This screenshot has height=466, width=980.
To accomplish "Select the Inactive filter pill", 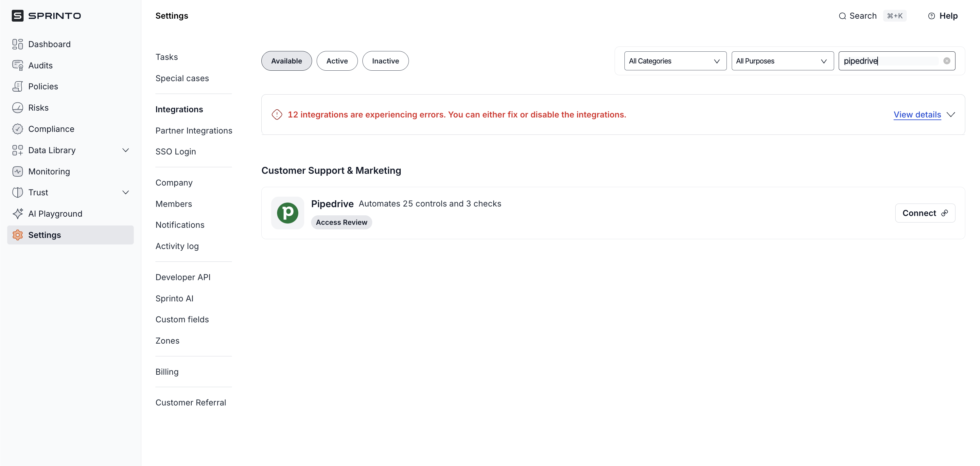I will click(x=385, y=61).
